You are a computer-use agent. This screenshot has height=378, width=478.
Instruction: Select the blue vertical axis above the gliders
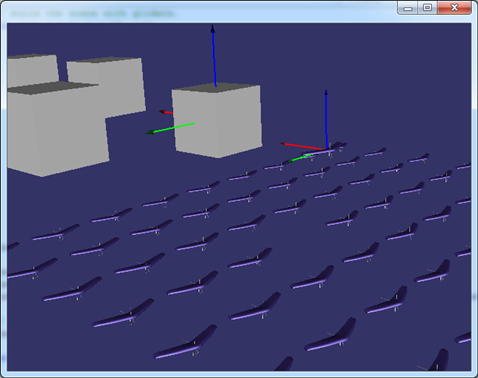[x=326, y=119]
